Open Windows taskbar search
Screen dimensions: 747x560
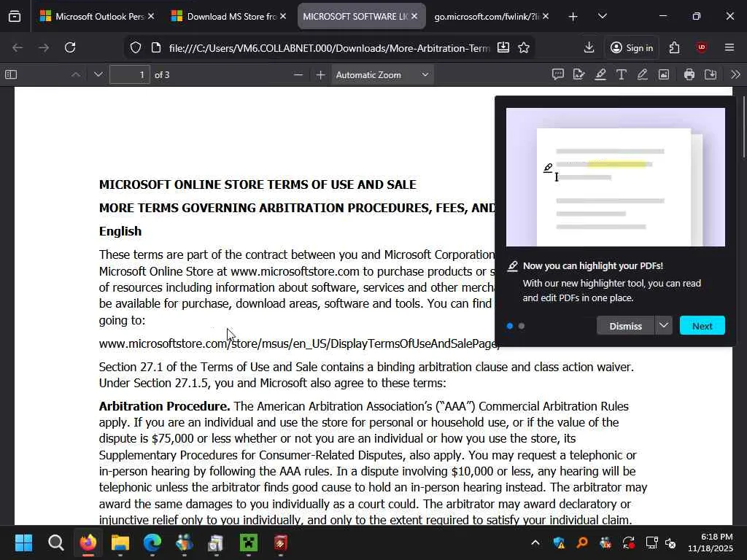pyautogui.click(x=55, y=542)
